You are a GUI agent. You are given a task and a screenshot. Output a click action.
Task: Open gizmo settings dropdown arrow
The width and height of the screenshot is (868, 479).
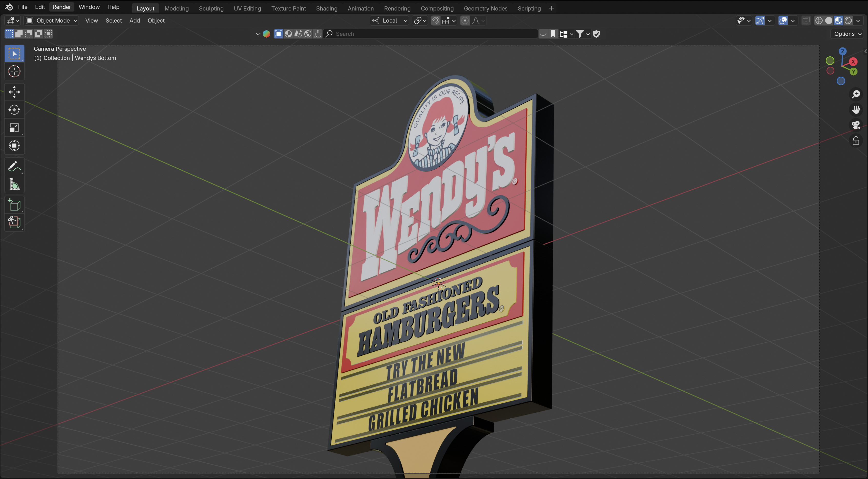click(x=770, y=21)
